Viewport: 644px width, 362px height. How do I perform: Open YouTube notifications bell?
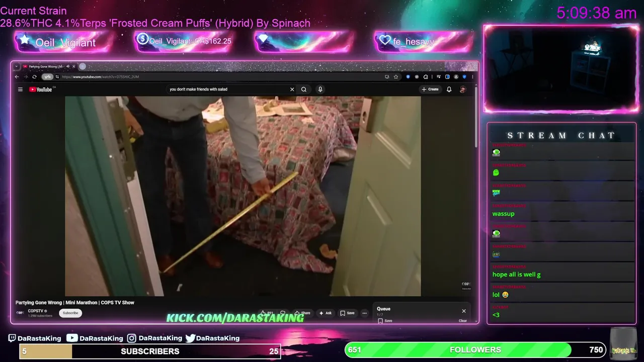(449, 89)
